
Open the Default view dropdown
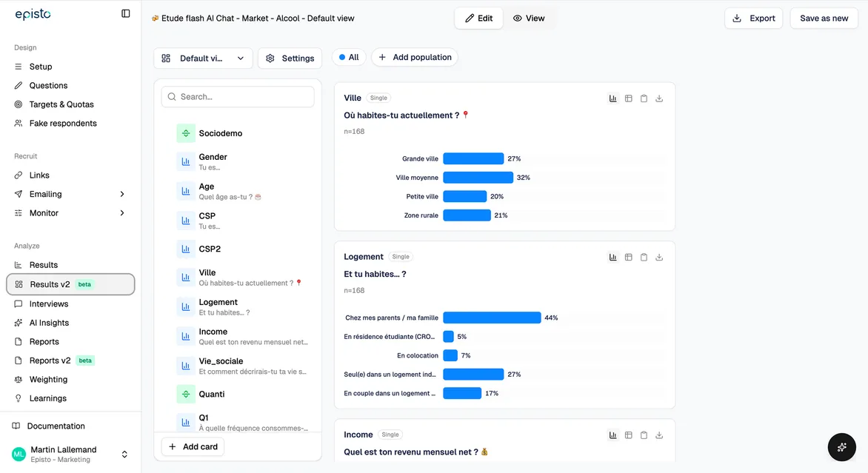[203, 58]
